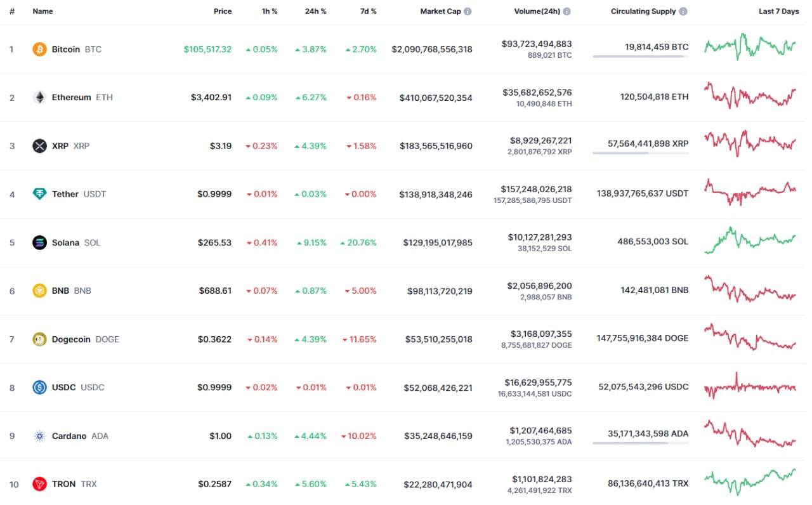Click the Ethereum diamond logo icon
Screen dimensions: 812x505
coord(39,98)
